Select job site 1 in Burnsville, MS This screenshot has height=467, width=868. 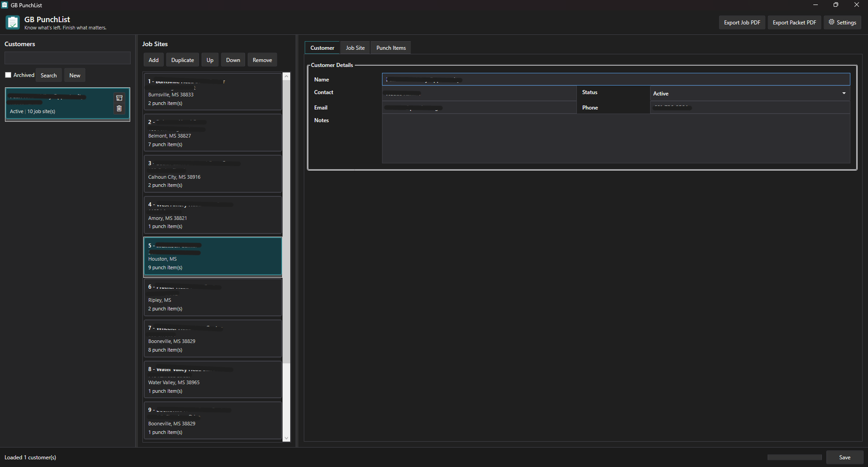(213, 92)
